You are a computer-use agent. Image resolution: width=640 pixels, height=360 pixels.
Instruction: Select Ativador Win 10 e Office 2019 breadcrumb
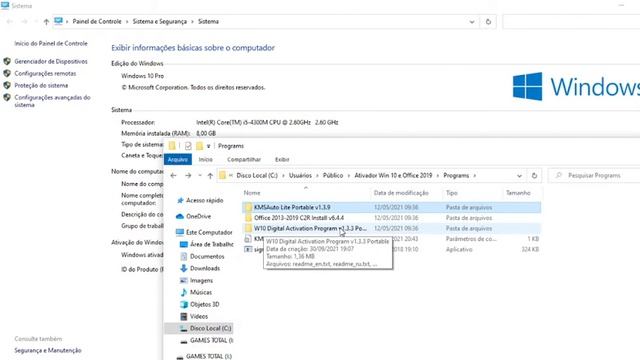tap(393, 176)
